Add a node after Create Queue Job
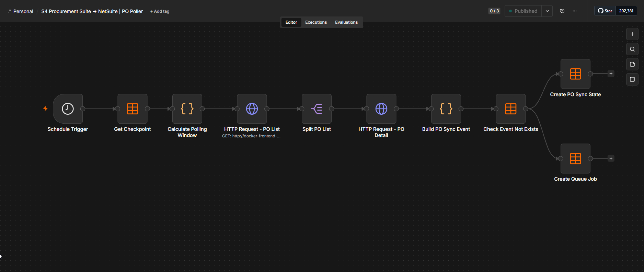The width and height of the screenshot is (644, 272). coord(611,158)
